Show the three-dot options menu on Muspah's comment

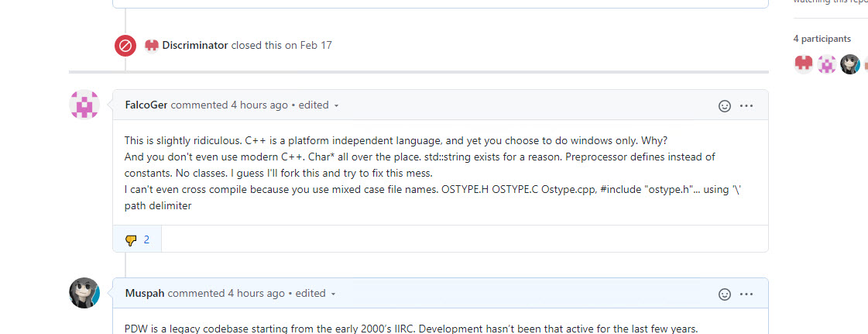[746, 294]
